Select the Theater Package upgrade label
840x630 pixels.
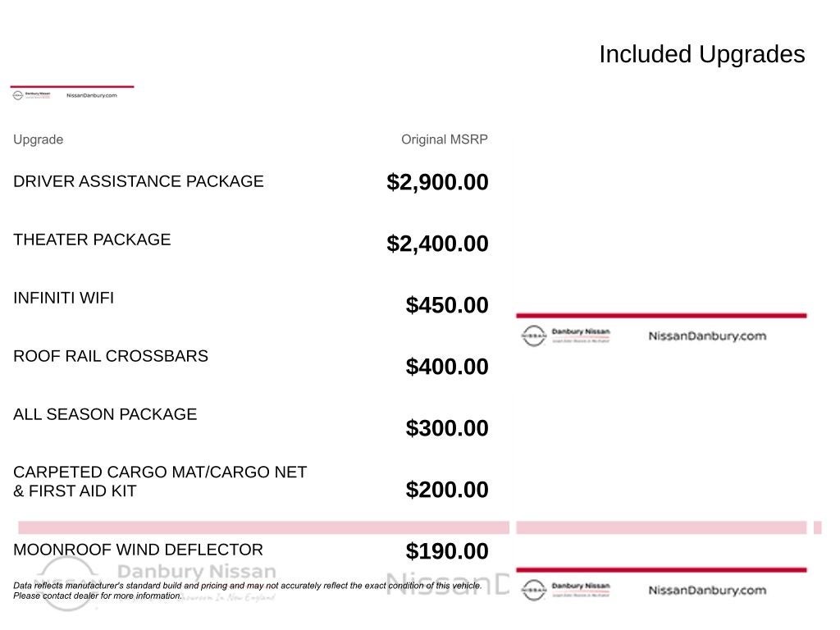[92, 240]
